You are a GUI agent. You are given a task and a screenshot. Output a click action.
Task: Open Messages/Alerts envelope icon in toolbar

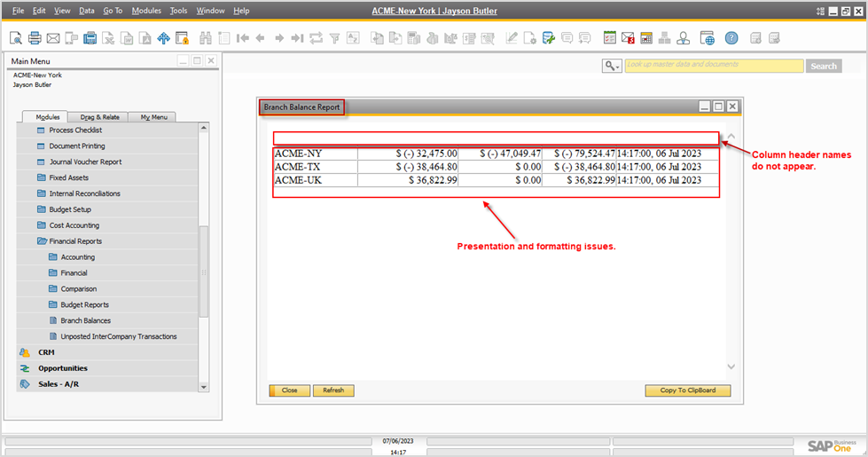[x=628, y=38]
